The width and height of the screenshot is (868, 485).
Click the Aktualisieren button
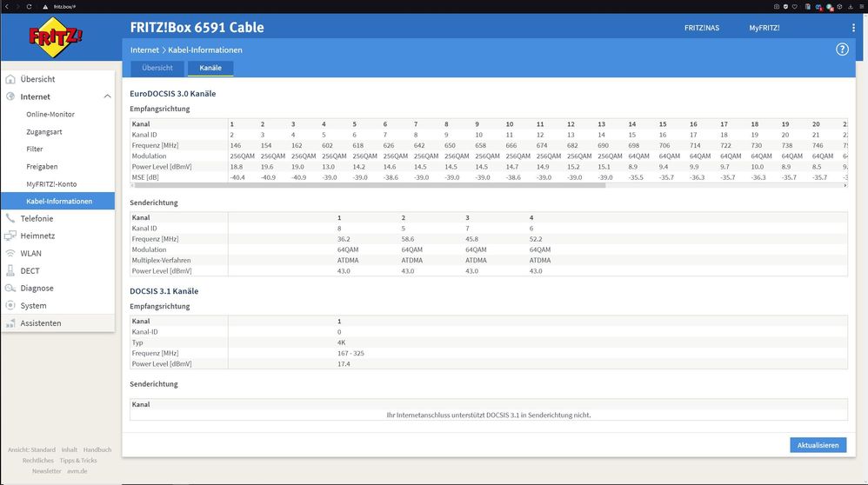tap(818, 445)
